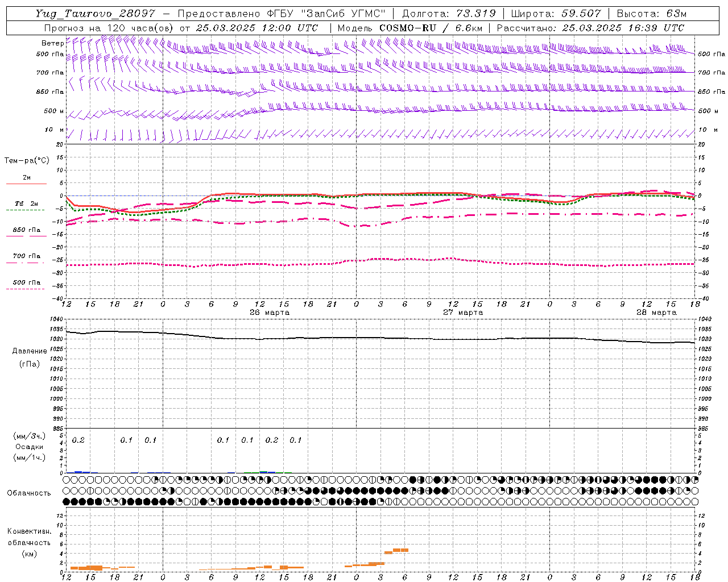Select the Высота: 63м elevation text

click(651, 14)
